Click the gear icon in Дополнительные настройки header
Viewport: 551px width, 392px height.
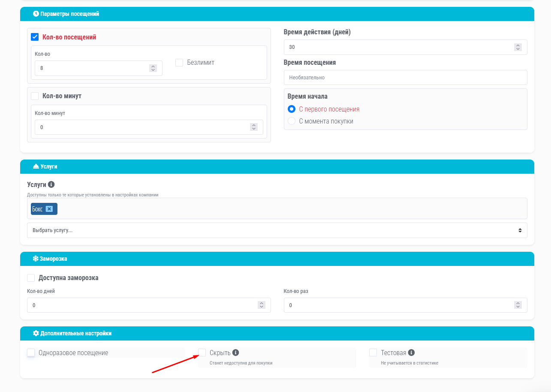36,333
